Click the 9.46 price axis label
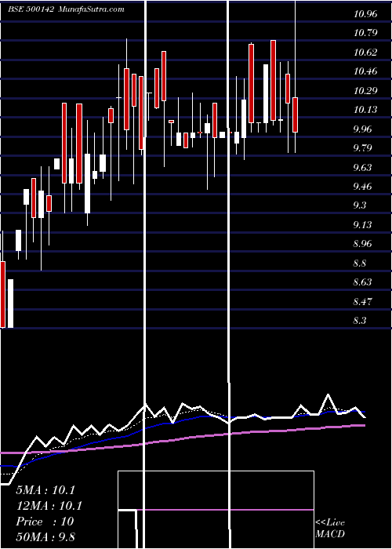This screenshot has height=549, width=392. [362, 186]
